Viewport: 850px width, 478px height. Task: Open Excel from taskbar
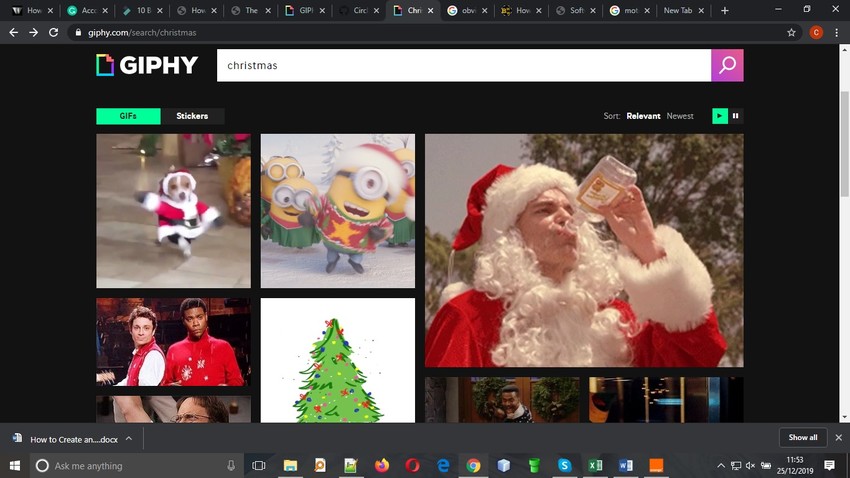pos(595,466)
